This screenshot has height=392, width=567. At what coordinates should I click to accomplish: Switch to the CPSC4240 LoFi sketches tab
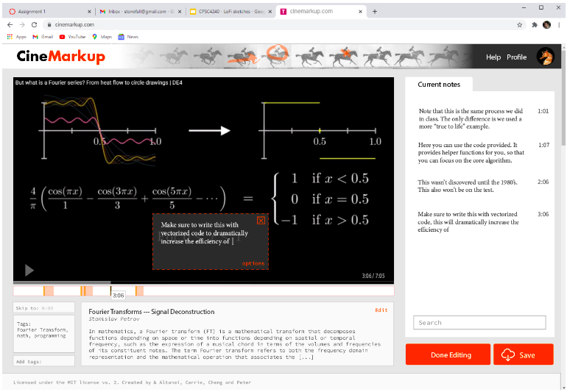tap(230, 12)
